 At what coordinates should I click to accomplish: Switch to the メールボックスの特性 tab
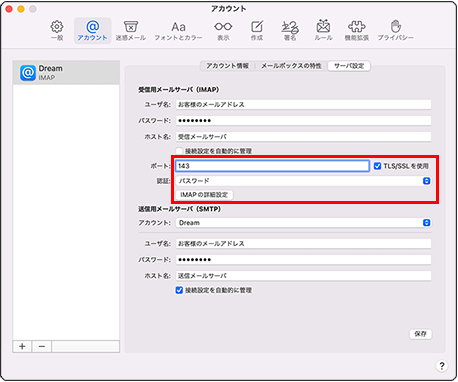291,66
